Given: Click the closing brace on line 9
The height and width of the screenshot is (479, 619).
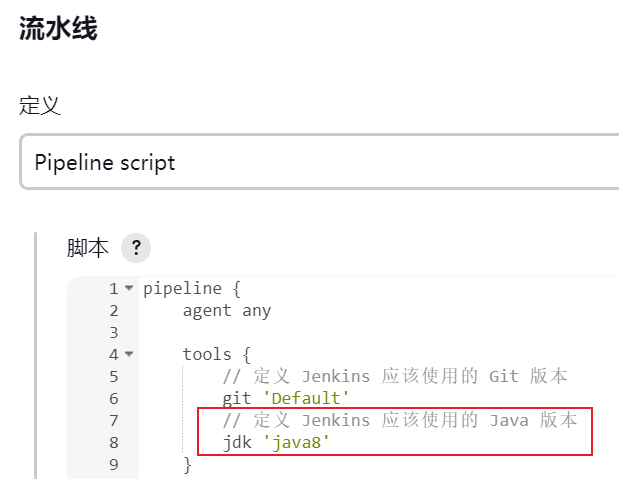Looking at the screenshot, I should coord(187,465).
